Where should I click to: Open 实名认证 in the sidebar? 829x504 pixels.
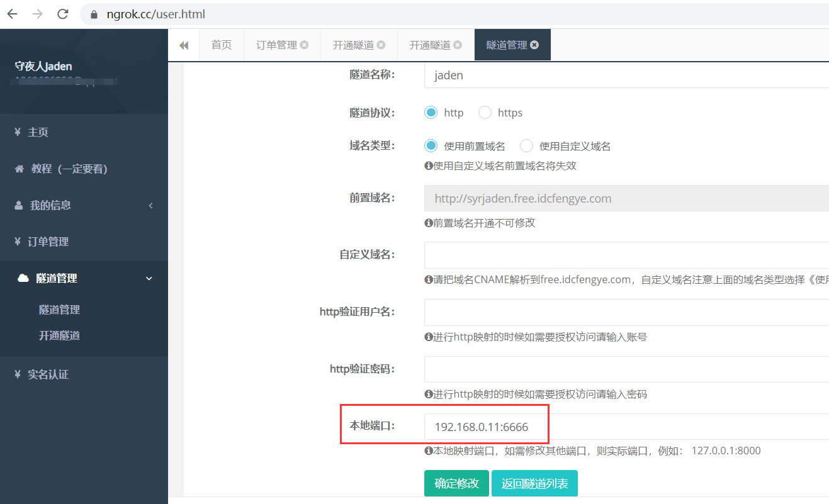[x=48, y=374]
